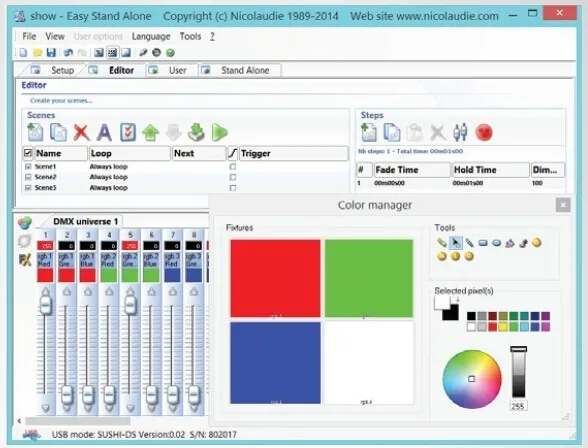Screen dimensions: 588x448
Task: Click the new scene icon in Scenes toolbar
Action: tap(35, 132)
